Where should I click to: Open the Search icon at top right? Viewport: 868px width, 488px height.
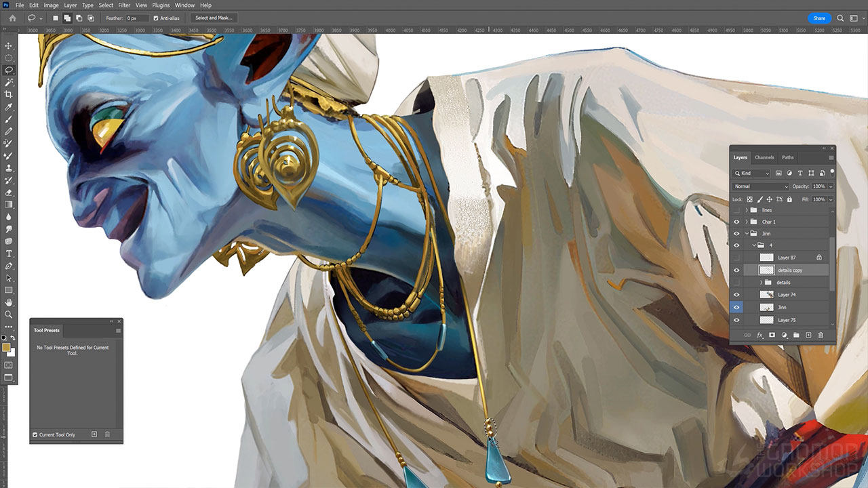[841, 18]
